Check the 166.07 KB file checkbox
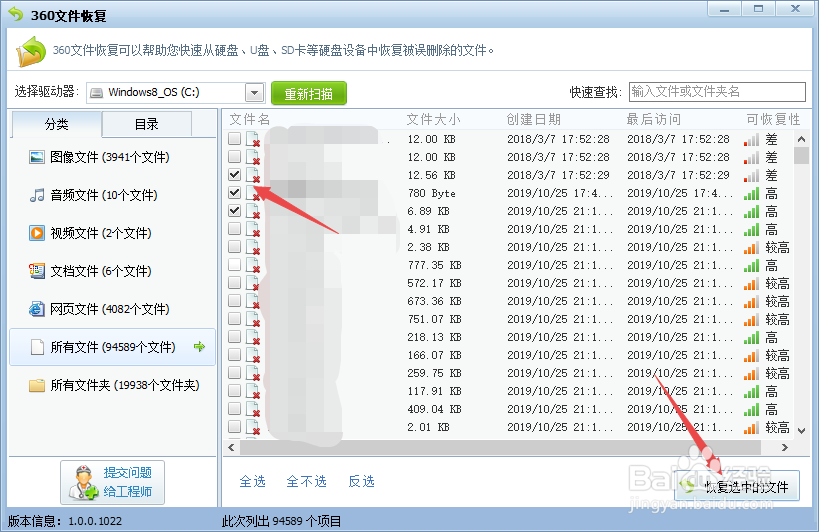 [x=235, y=354]
